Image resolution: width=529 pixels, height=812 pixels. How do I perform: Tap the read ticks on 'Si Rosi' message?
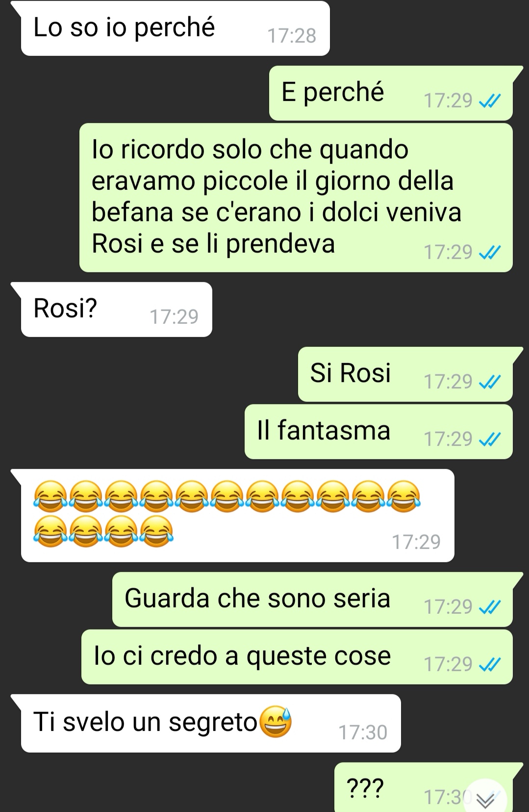click(x=490, y=382)
